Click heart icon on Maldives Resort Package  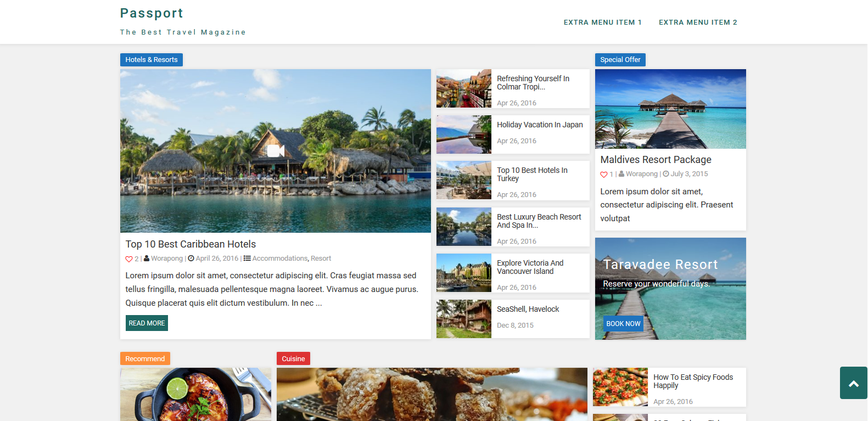[604, 175]
